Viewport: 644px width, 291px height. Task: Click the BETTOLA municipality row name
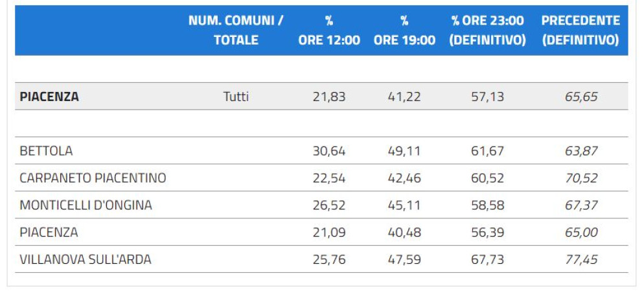click(x=47, y=151)
